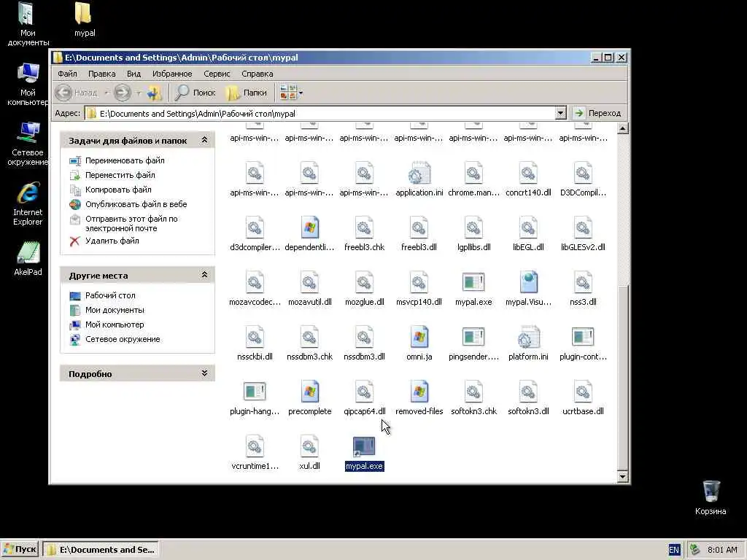Open the Вид menu
The height and width of the screenshot is (560, 747).
(133, 74)
